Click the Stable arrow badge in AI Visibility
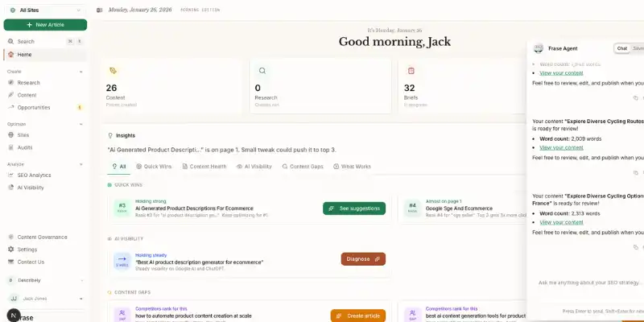This screenshot has height=322, width=644. coord(122,261)
